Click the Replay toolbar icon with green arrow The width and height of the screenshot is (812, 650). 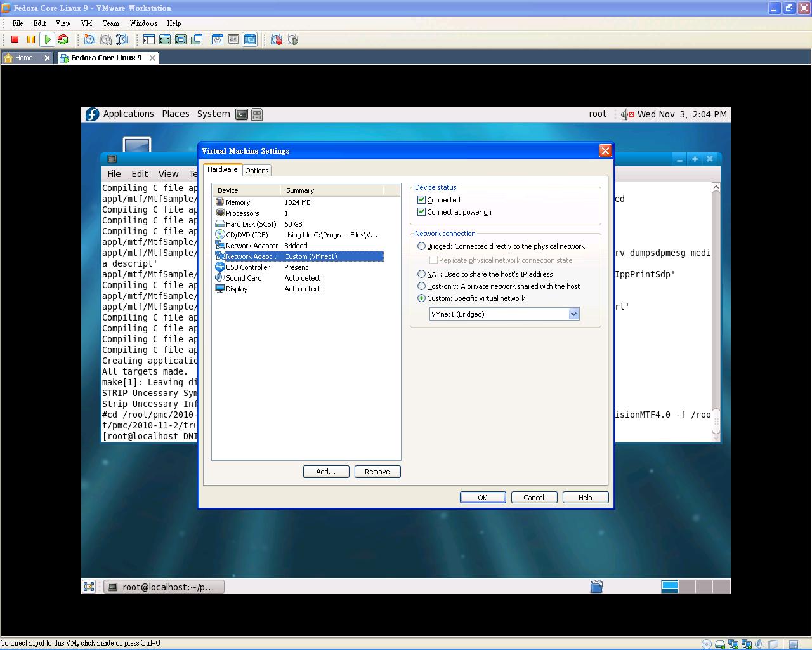[292, 39]
